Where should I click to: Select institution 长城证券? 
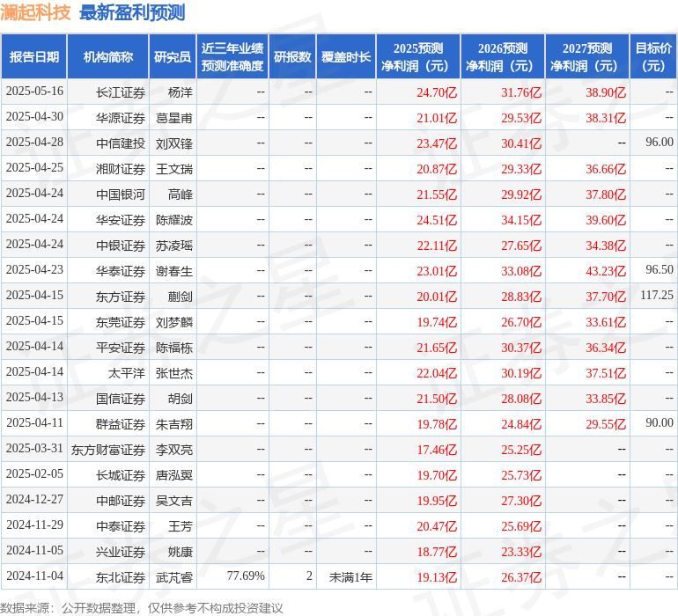pyautogui.click(x=121, y=475)
